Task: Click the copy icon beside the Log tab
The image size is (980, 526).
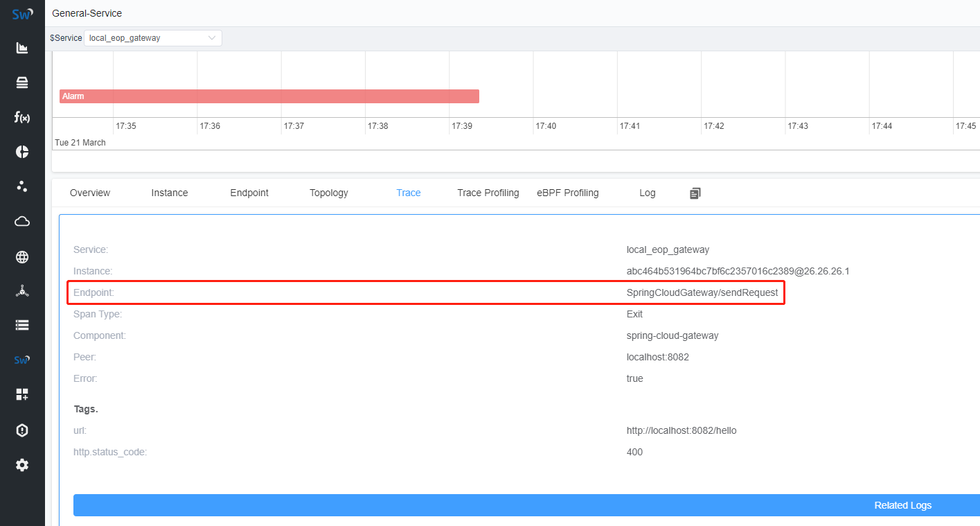Action: (695, 193)
